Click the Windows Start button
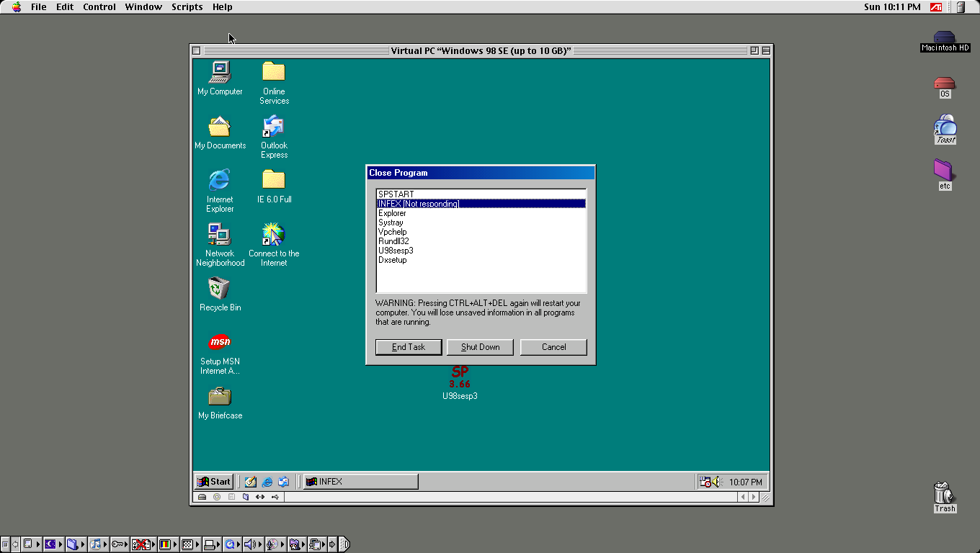Image resolution: width=980 pixels, height=553 pixels. (x=214, y=482)
